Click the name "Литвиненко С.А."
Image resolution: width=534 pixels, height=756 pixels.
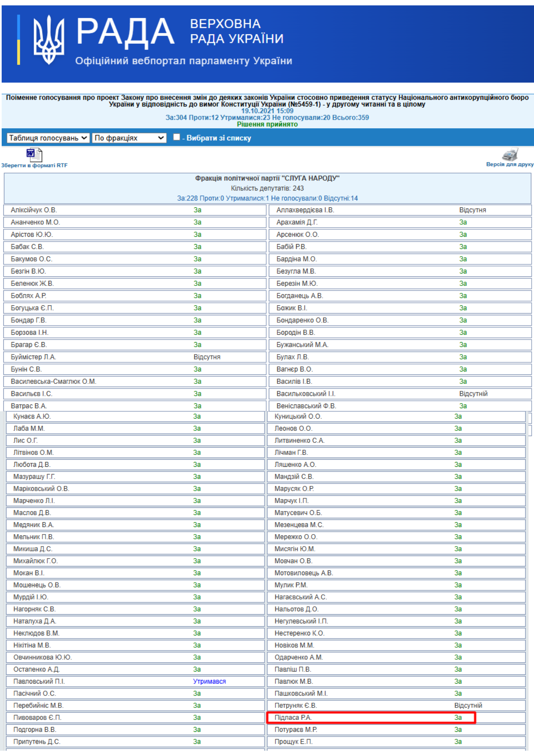point(299,441)
